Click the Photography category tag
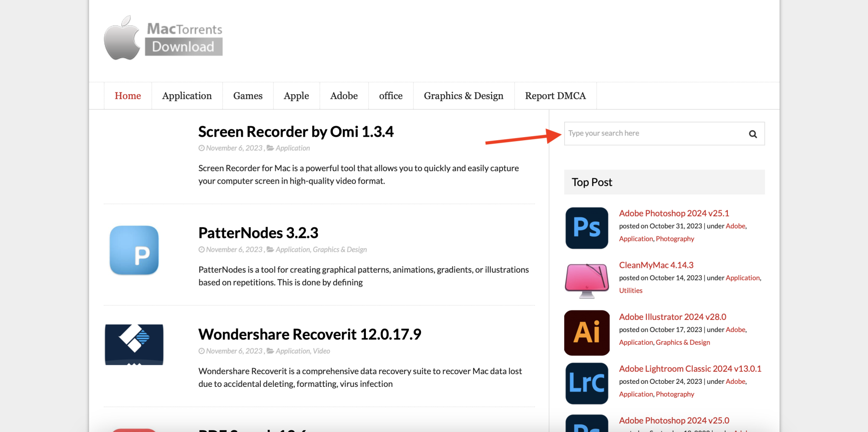 (675, 238)
